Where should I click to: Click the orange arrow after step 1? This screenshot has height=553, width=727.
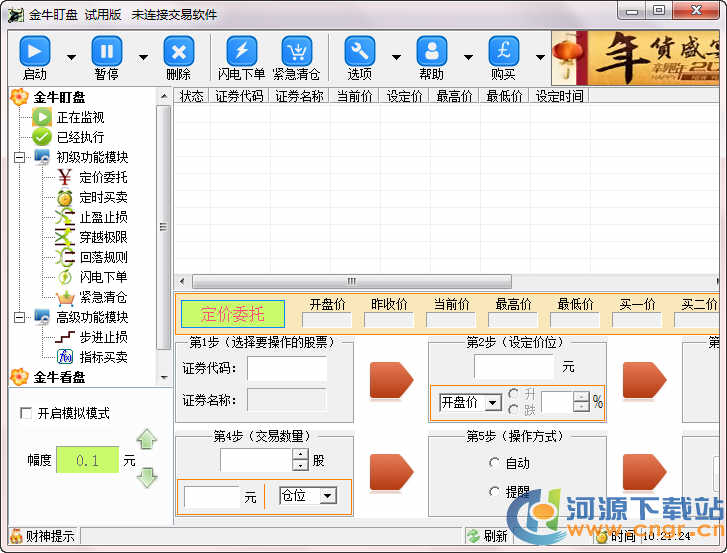[x=391, y=381]
